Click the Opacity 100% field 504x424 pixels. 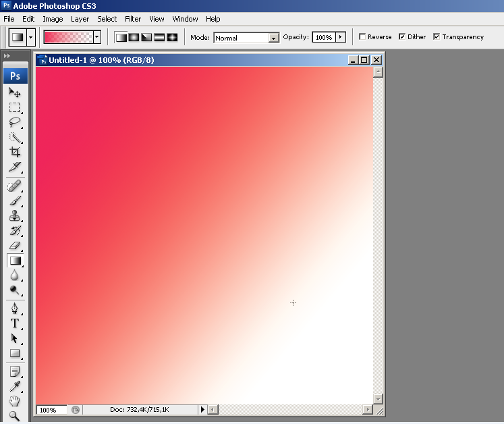pos(324,37)
